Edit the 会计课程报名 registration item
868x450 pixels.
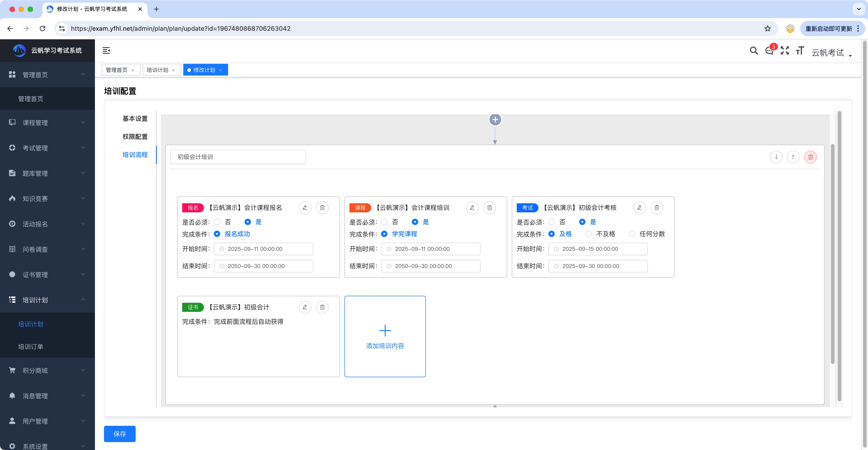(x=305, y=208)
